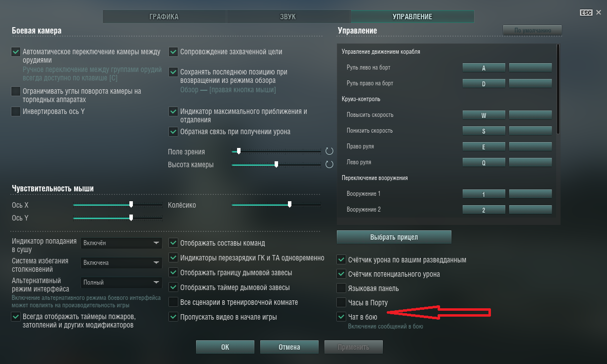The height and width of the screenshot is (364, 607).
Task: Switch to the ГРАФИКА tab
Action: pyautogui.click(x=164, y=17)
